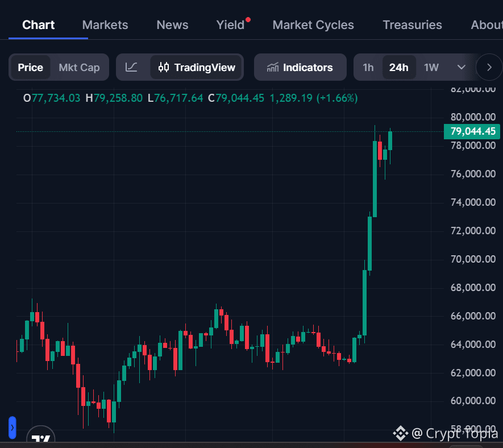Expand the blue side panel handle
503x448 pixels.
pos(12,428)
